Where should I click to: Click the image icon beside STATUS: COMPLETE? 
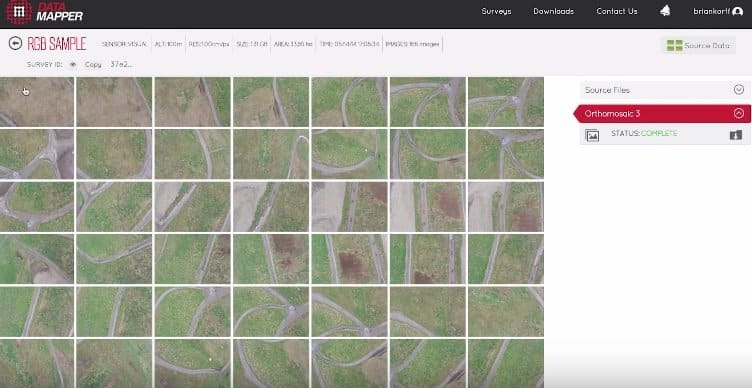(x=592, y=136)
